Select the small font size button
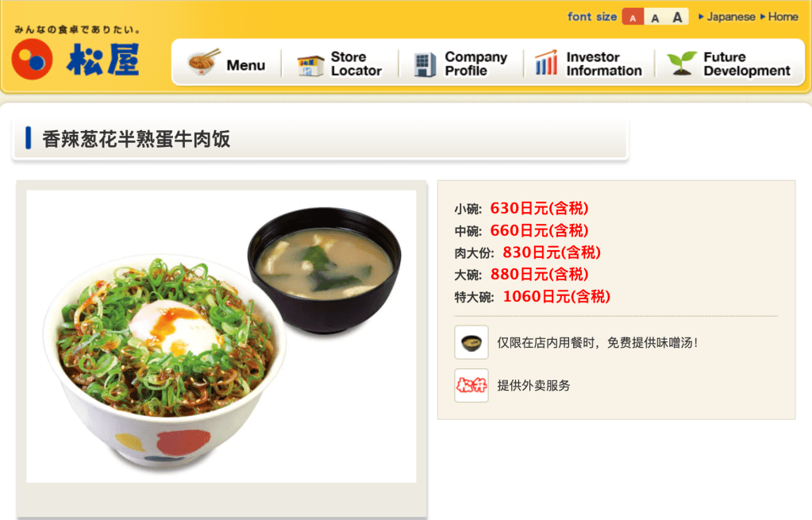Screen dimensions: 812x520 [x=633, y=17]
